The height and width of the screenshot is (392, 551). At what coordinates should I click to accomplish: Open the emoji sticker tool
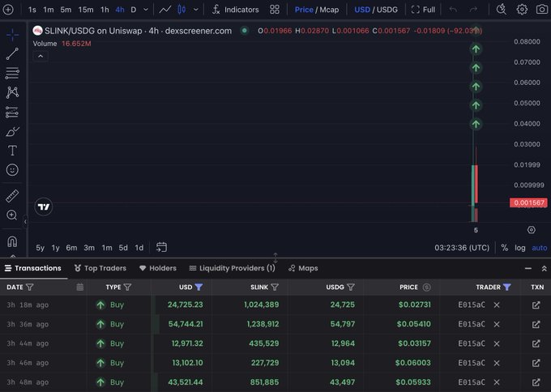(x=12, y=170)
